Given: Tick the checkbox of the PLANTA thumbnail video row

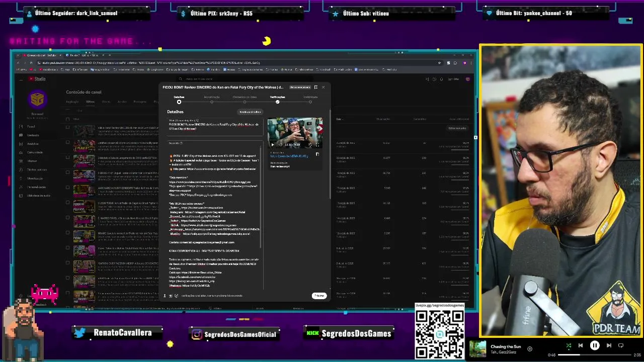Looking at the screenshot, I should pyautogui.click(x=67, y=143).
